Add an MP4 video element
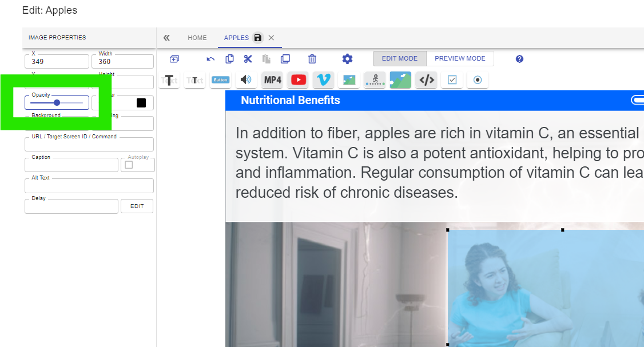The width and height of the screenshot is (644, 347). (x=273, y=79)
